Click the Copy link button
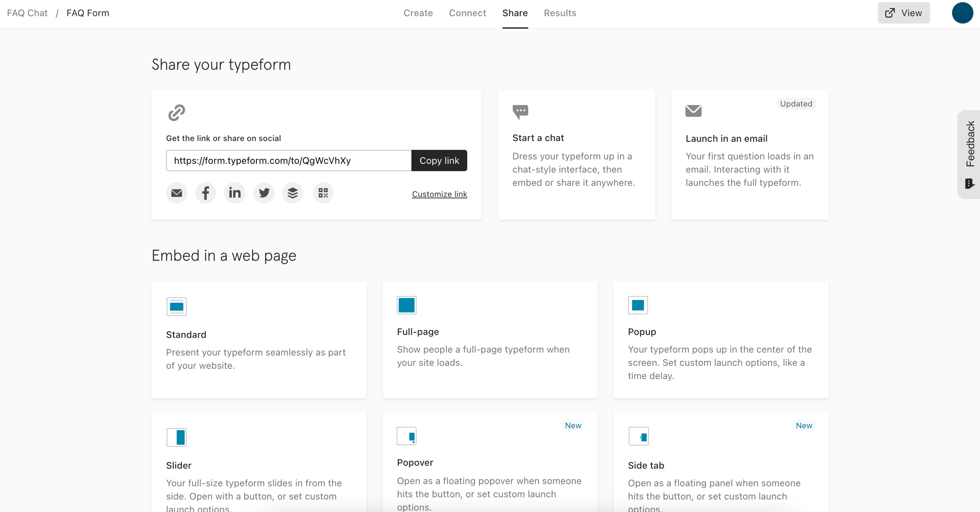 [x=439, y=161]
